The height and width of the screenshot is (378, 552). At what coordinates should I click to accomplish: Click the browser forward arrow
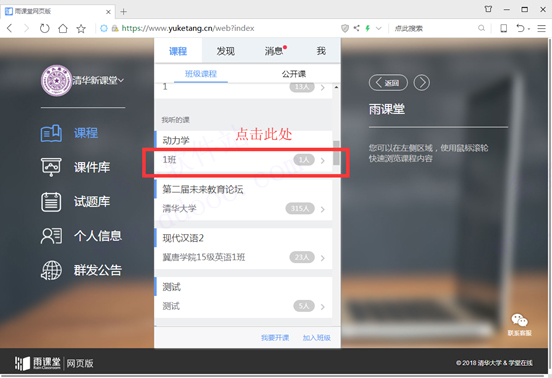[x=26, y=28]
